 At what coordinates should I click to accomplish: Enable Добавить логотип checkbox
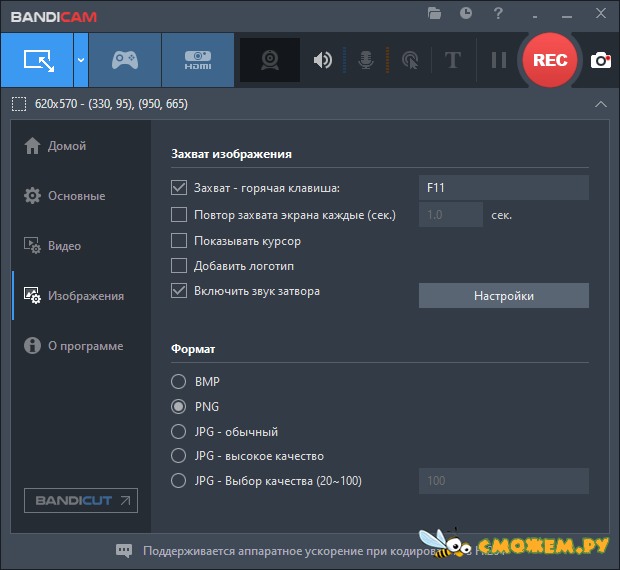[179, 266]
